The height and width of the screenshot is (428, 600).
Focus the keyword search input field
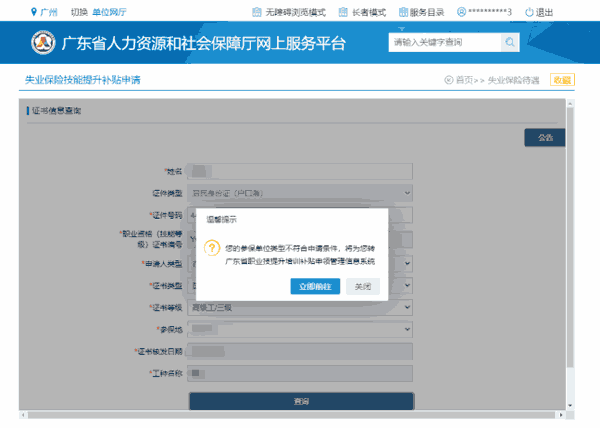click(x=445, y=42)
